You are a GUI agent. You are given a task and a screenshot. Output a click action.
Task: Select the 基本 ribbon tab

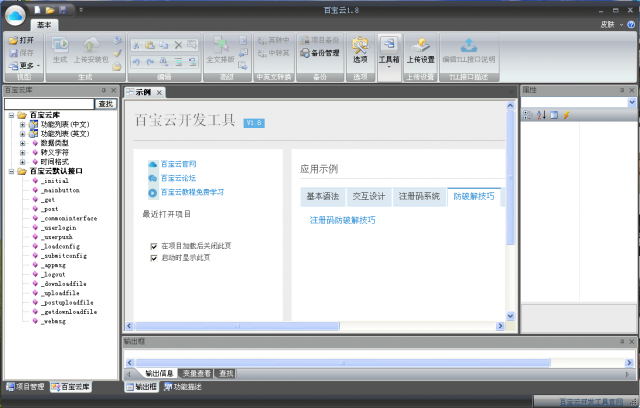click(44, 25)
